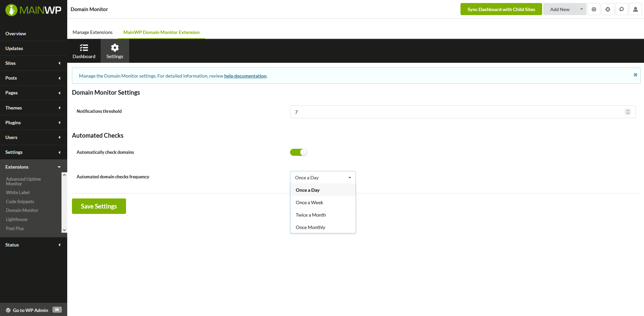Open the user account icon

point(635,9)
